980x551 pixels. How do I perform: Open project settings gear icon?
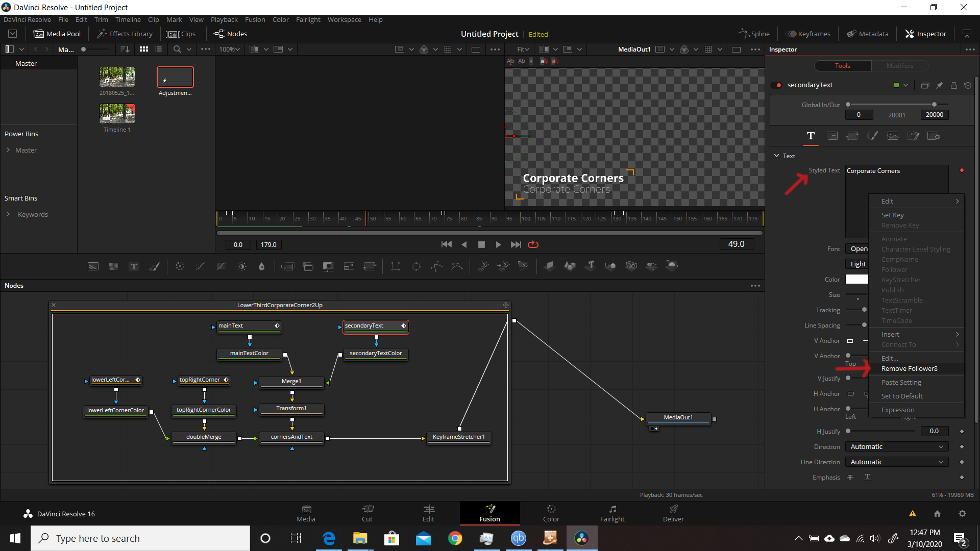(962, 514)
